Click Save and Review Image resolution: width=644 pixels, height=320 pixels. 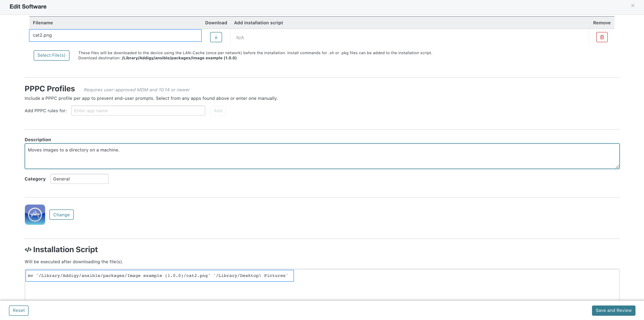(614, 310)
